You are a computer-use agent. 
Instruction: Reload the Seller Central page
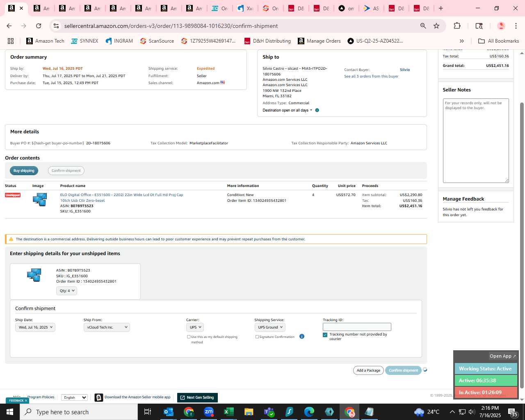click(39, 26)
